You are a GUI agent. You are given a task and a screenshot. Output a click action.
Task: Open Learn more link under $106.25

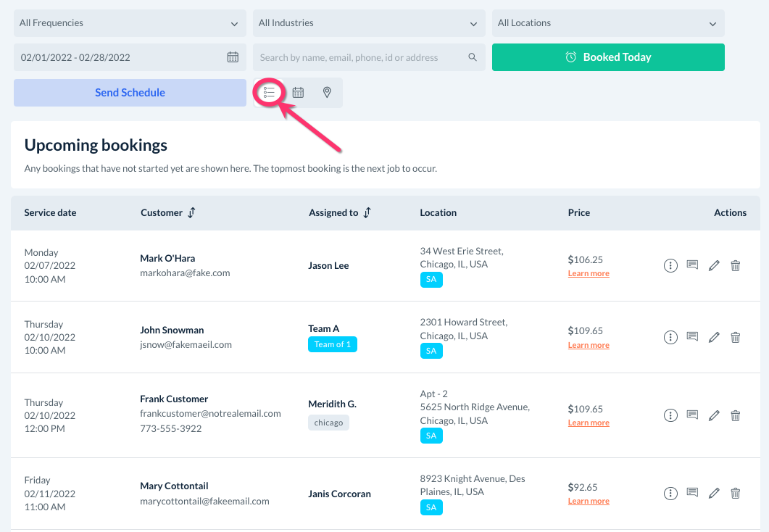(589, 274)
